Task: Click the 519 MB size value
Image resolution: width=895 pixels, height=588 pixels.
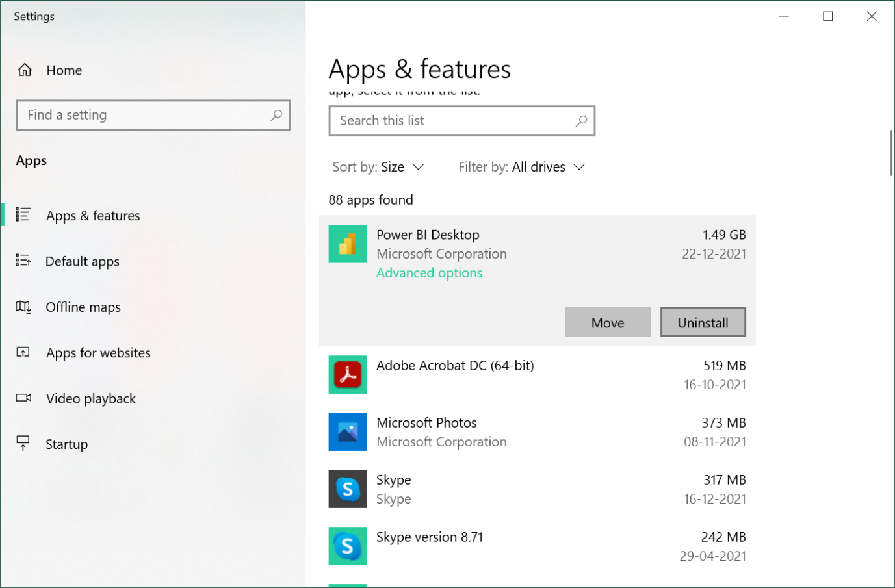Action: pyautogui.click(x=725, y=366)
